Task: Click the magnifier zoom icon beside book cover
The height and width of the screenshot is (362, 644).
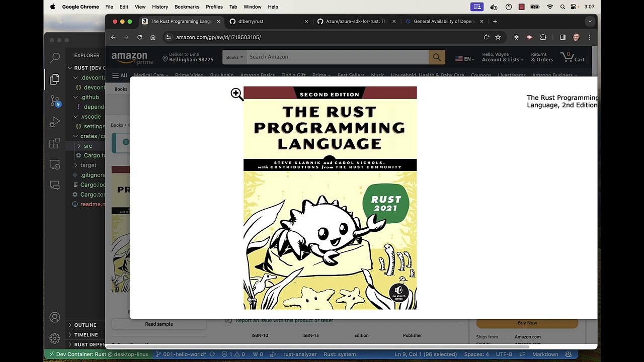Action: coord(236,94)
